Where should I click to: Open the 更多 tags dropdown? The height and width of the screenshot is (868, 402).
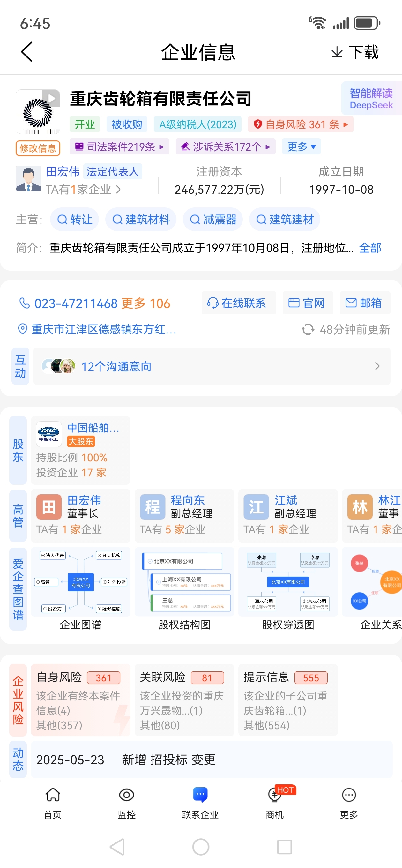coord(301,146)
